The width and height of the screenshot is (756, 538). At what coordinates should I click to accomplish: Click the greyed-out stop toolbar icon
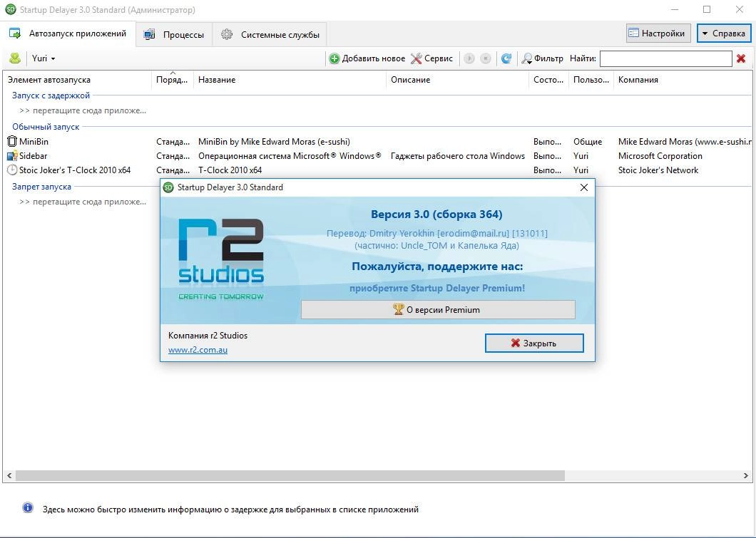[486, 58]
